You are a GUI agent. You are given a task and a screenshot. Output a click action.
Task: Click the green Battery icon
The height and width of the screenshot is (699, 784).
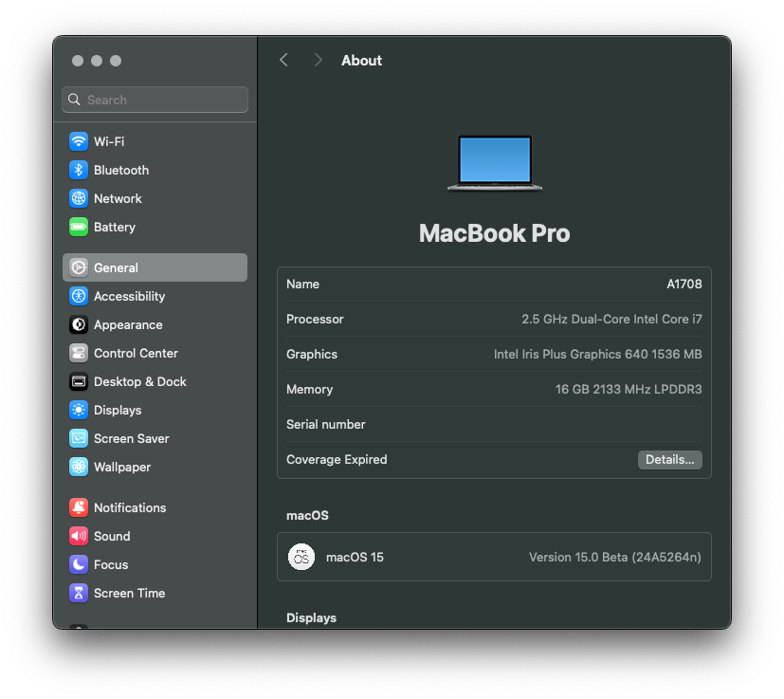pos(79,228)
